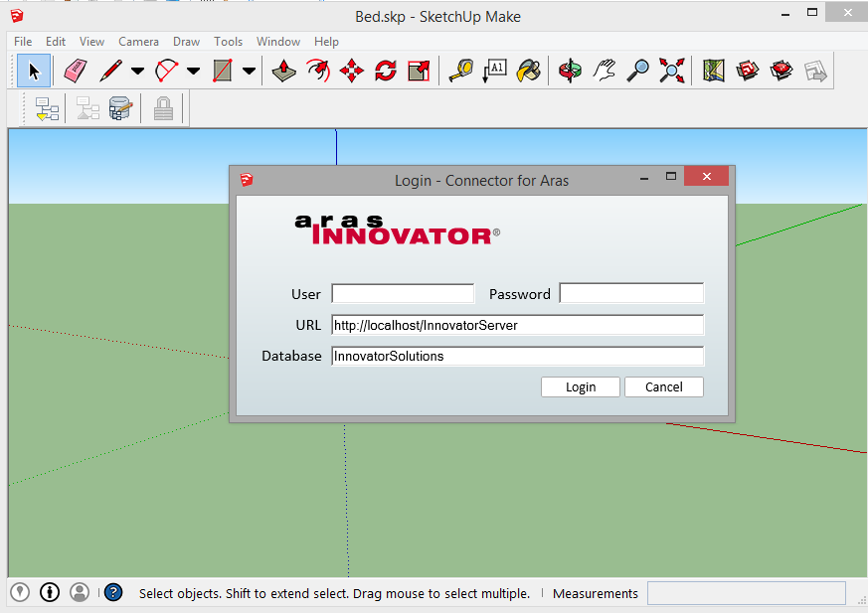Click the Tape Measure tool
The width and height of the screenshot is (868, 613).
point(461,71)
